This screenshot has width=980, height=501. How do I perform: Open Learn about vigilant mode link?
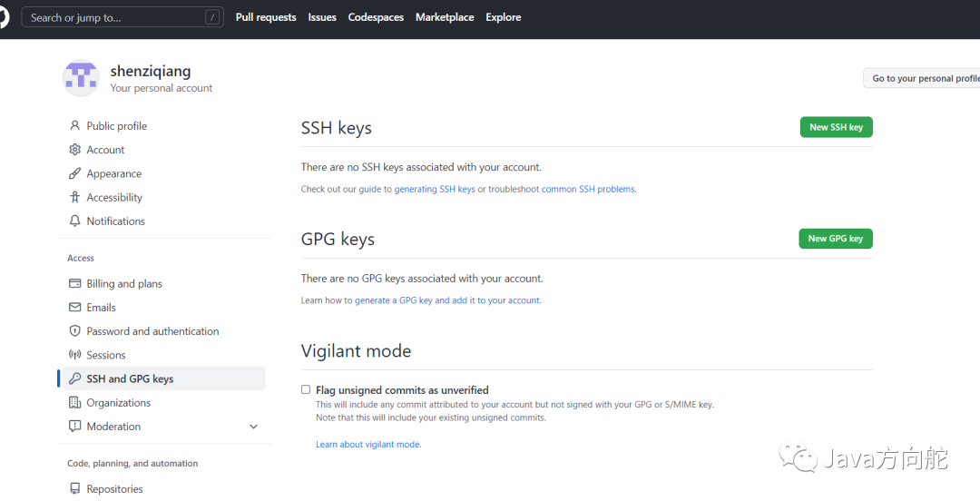368,444
